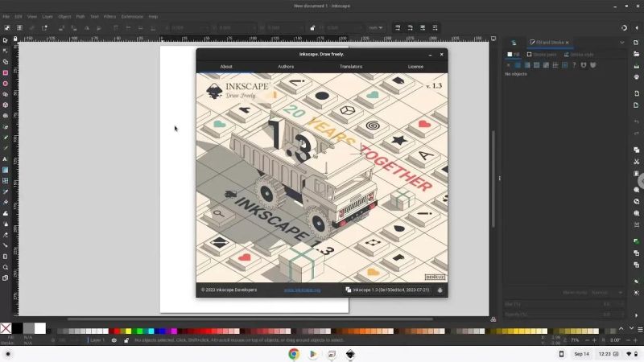Open www.inkscape.org link in About dialog
This screenshot has height=362, width=644.
point(303,290)
